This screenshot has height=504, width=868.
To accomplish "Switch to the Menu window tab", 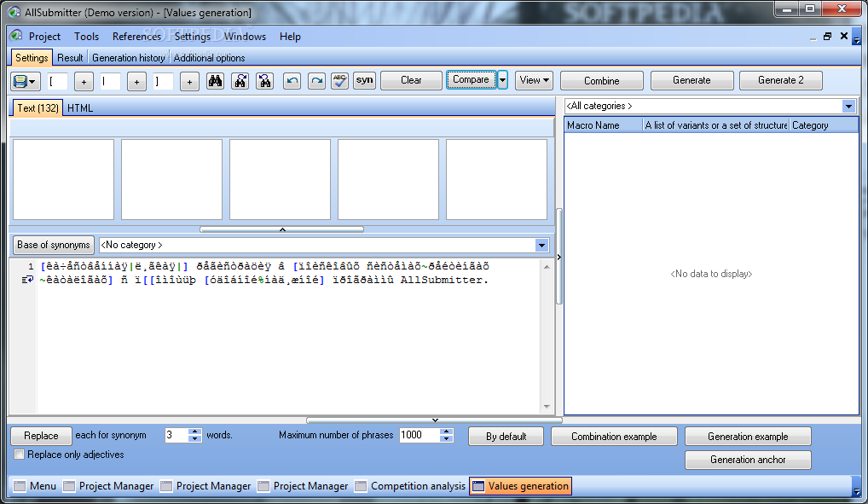I will (x=36, y=486).
